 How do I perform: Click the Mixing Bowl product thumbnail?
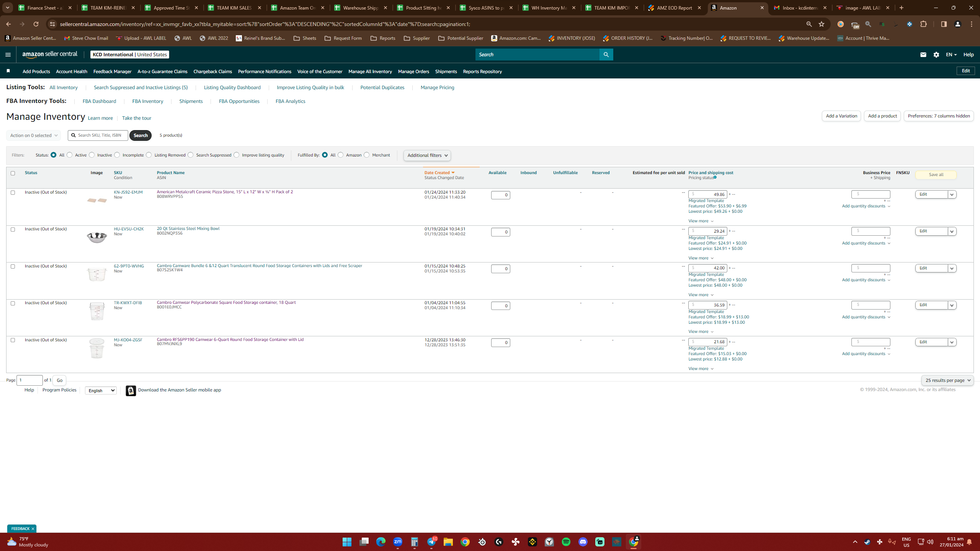pos(97,238)
